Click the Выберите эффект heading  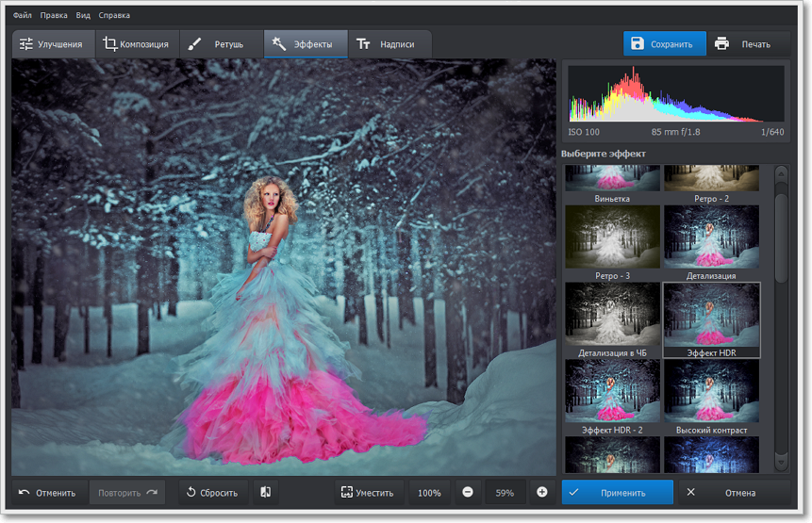tap(604, 154)
